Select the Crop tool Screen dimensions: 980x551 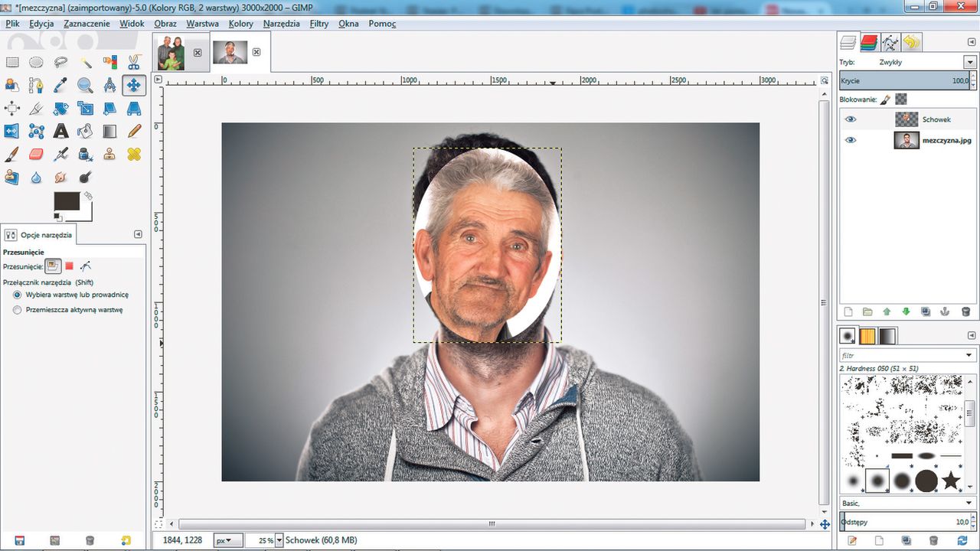click(x=36, y=108)
